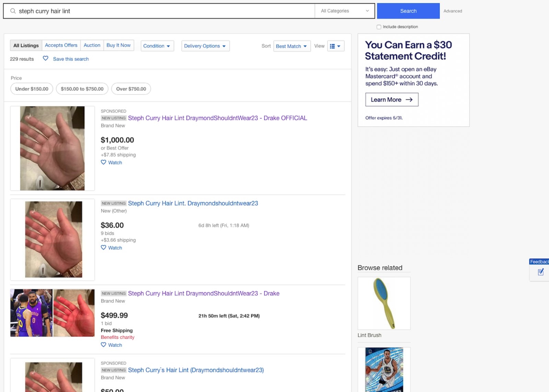The height and width of the screenshot is (392, 549).
Task: Click 21h 50m left (Sat, 2:42 PM) text
Action: click(x=229, y=316)
